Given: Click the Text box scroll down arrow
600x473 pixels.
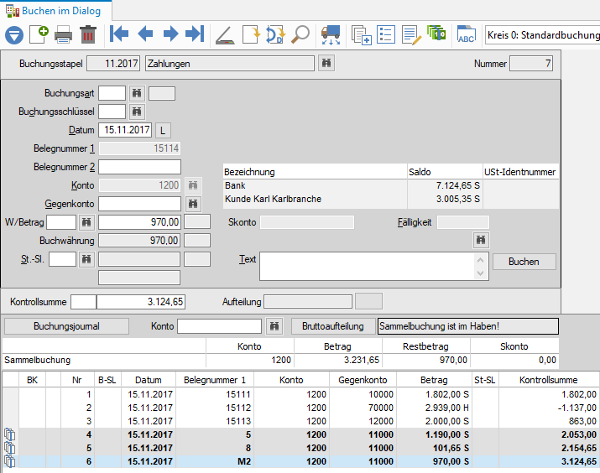Looking at the screenshot, I should 481,273.
